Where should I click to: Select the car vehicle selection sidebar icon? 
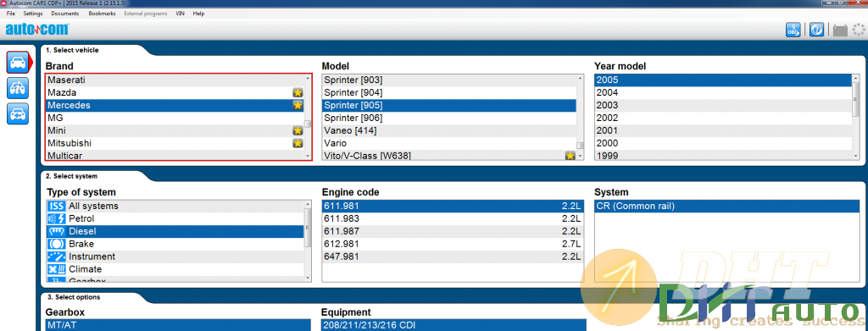[18, 63]
